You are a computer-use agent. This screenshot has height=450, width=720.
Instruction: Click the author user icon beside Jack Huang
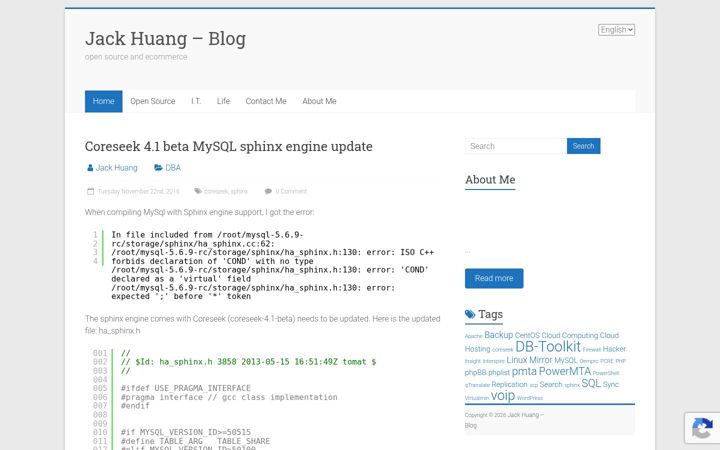90,168
